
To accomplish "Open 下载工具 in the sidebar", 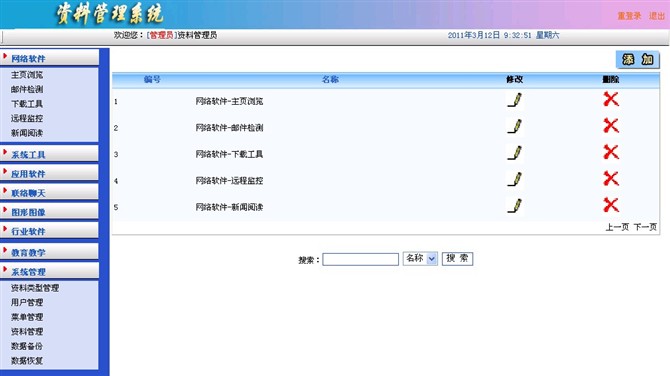I will [x=27, y=104].
